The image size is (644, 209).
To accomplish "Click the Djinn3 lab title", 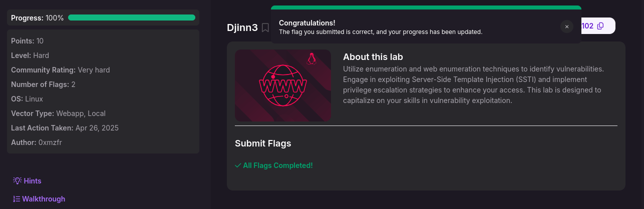I will pos(242,27).
